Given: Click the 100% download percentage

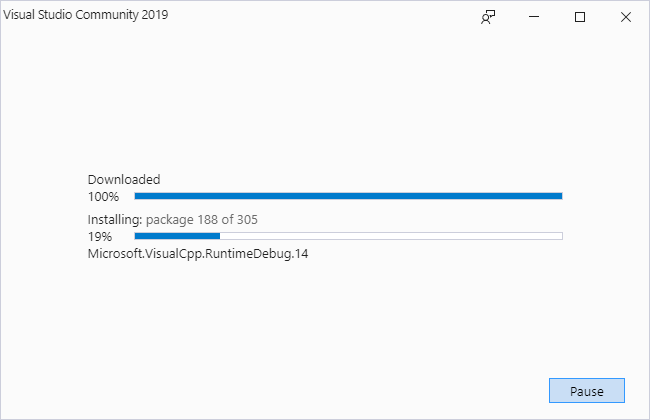Looking at the screenshot, I should pyautogui.click(x=103, y=197).
